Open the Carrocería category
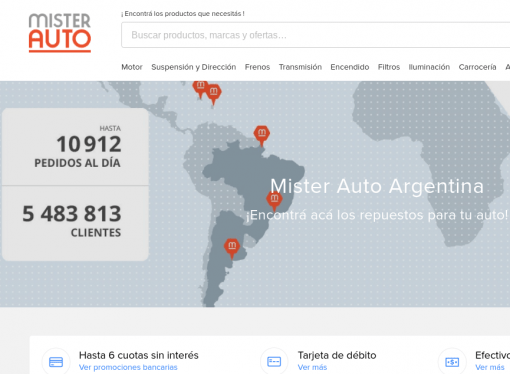The image size is (510, 374). click(x=477, y=67)
